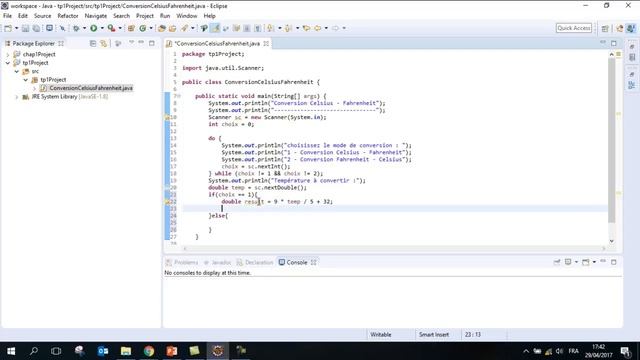Click the Save All toolbar icon
This screenshot has width=640, height=360.
pos(36,28)
